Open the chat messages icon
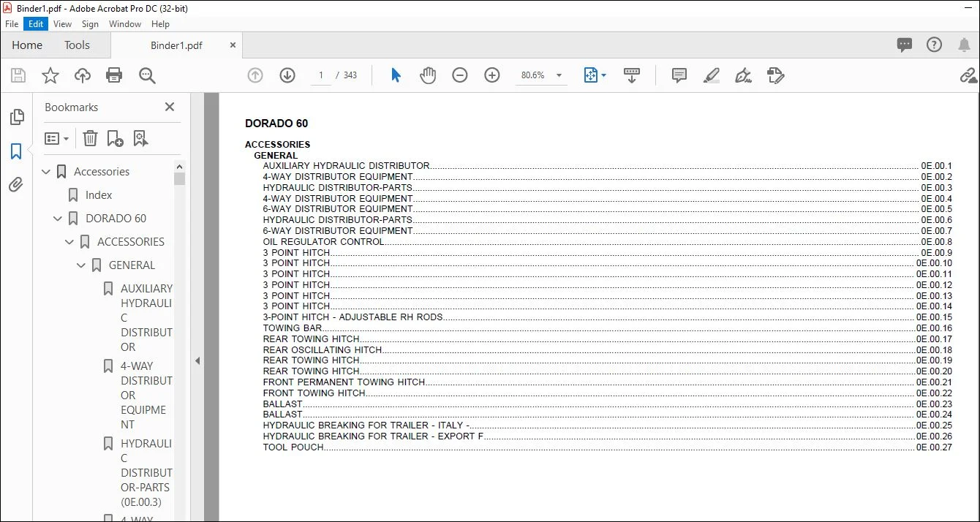 click(905, 45)
